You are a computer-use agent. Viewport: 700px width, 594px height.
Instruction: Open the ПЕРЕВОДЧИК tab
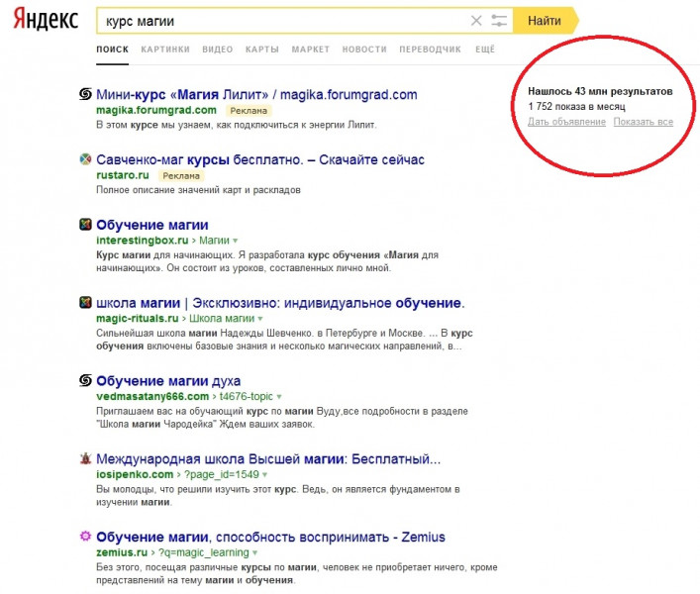point(430,49)
